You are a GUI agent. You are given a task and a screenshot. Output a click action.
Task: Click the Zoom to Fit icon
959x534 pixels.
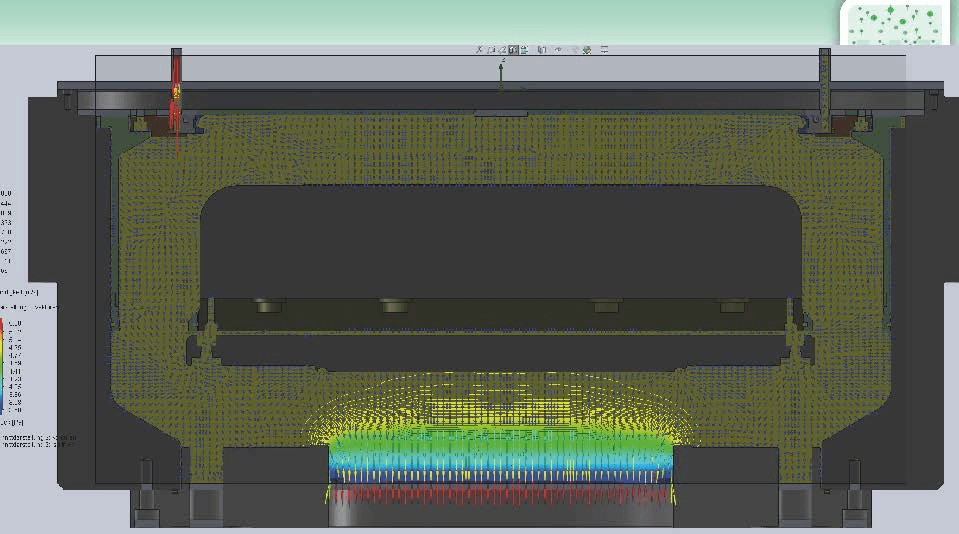click(480, 49)
